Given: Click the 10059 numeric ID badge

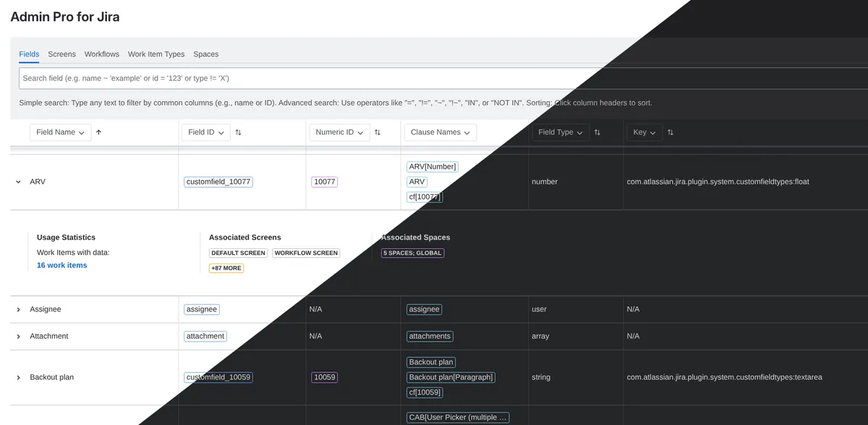Looking at the screenshot, I should tap(325, 377).
